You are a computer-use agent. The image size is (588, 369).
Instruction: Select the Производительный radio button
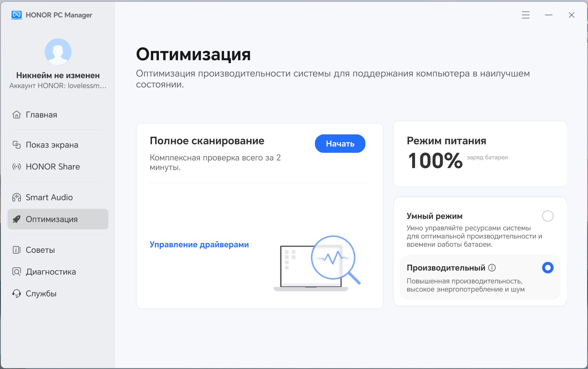point(548,268)
